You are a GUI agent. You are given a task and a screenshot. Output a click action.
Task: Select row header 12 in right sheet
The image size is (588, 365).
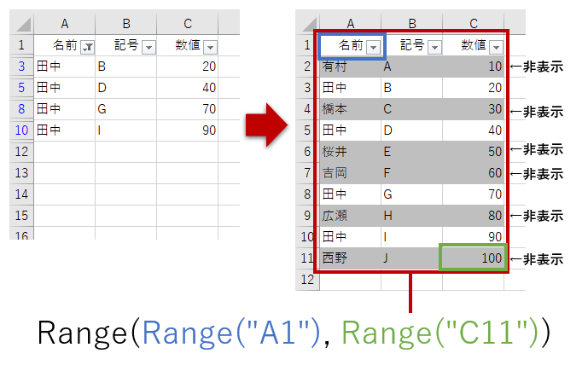pos(307,280)
